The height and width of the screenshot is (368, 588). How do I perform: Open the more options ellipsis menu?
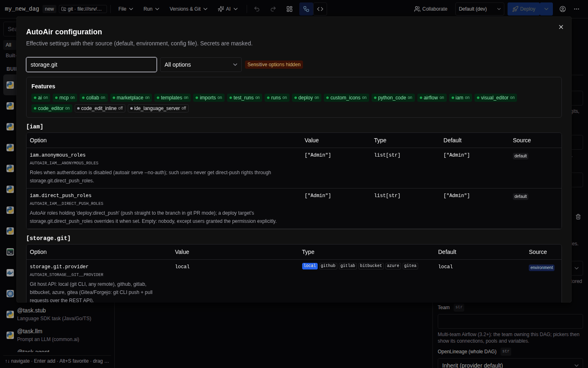(x=577, y=9)
